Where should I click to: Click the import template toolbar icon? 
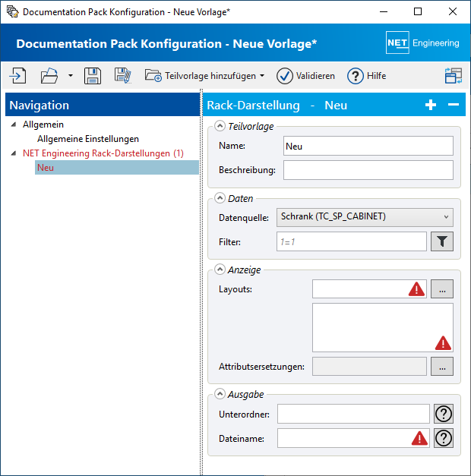(17, 76)
